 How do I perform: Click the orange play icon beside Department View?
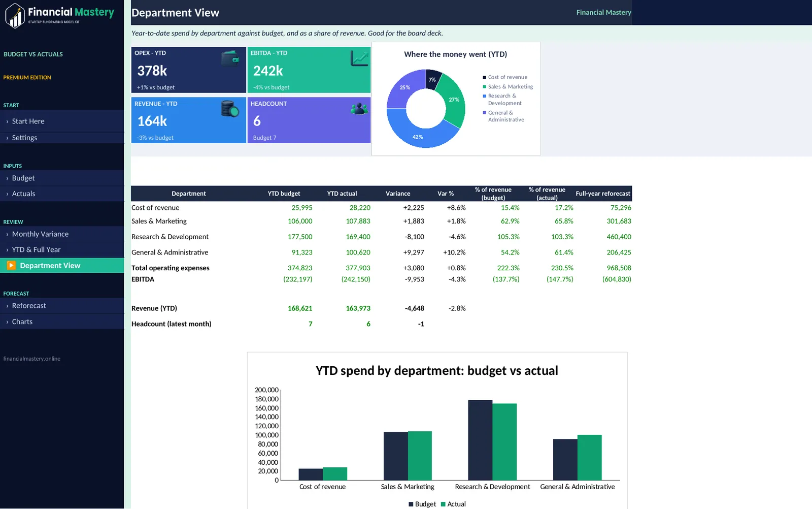11,265
